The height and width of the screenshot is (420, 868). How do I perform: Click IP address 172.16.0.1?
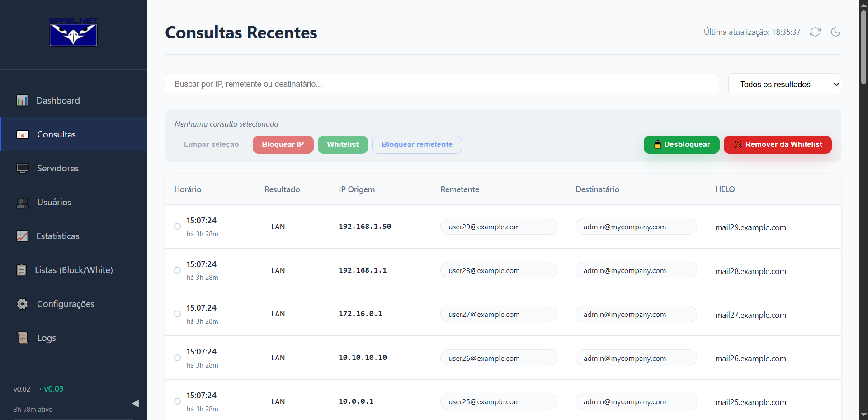pyautogui.click(x=360, y=314)
